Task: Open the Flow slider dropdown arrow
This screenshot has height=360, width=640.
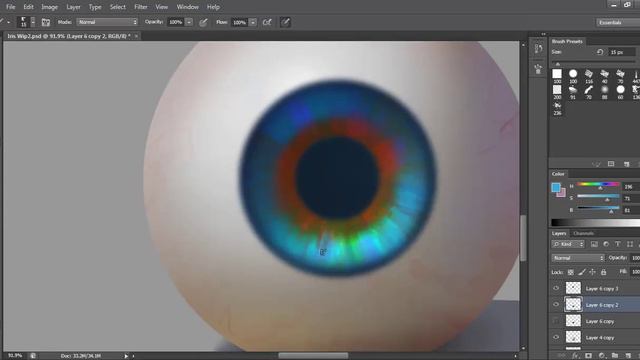Action: [253, 22]
